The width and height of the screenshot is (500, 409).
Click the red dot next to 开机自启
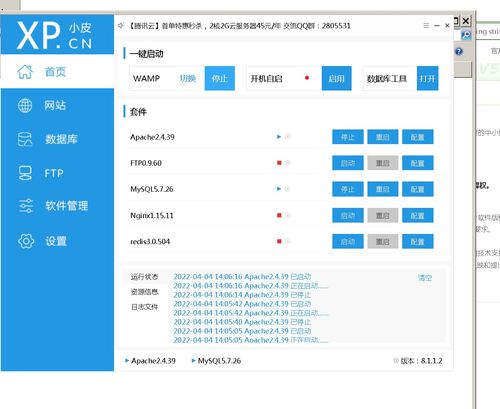[307, 78]
